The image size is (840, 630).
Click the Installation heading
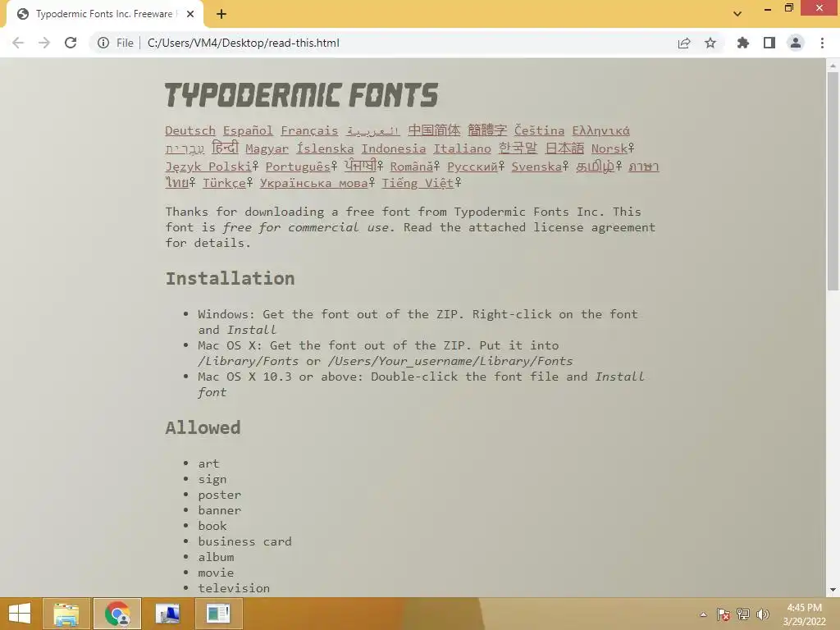(230, 279)
